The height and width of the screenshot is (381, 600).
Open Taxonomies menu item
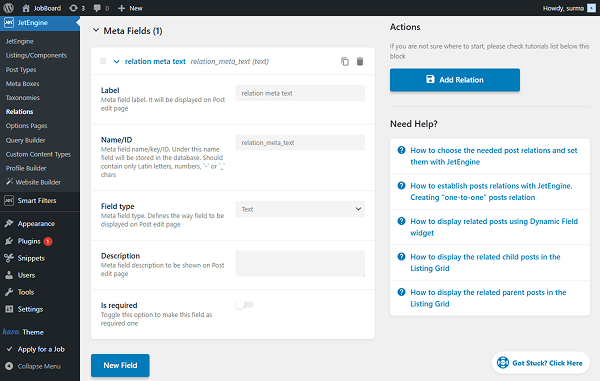[x=23, y=98]
